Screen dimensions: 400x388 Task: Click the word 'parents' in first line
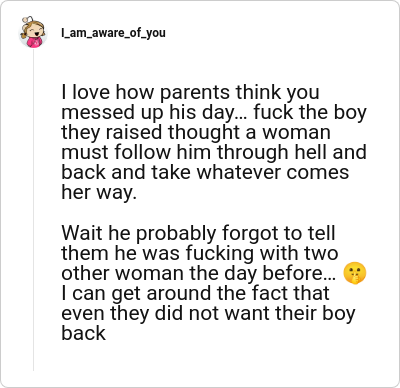(195, 93)
